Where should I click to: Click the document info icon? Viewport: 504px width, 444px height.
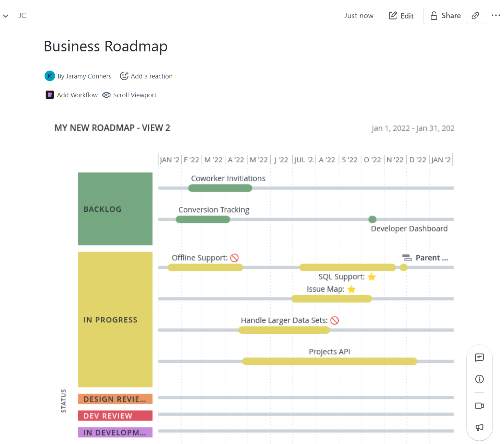[x=479, y=379]
